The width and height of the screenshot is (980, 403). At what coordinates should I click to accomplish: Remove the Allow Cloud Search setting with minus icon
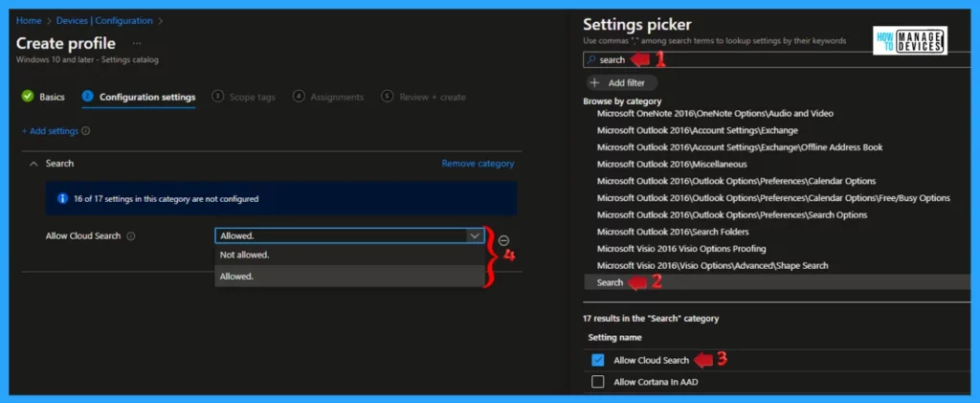(503, 240)
